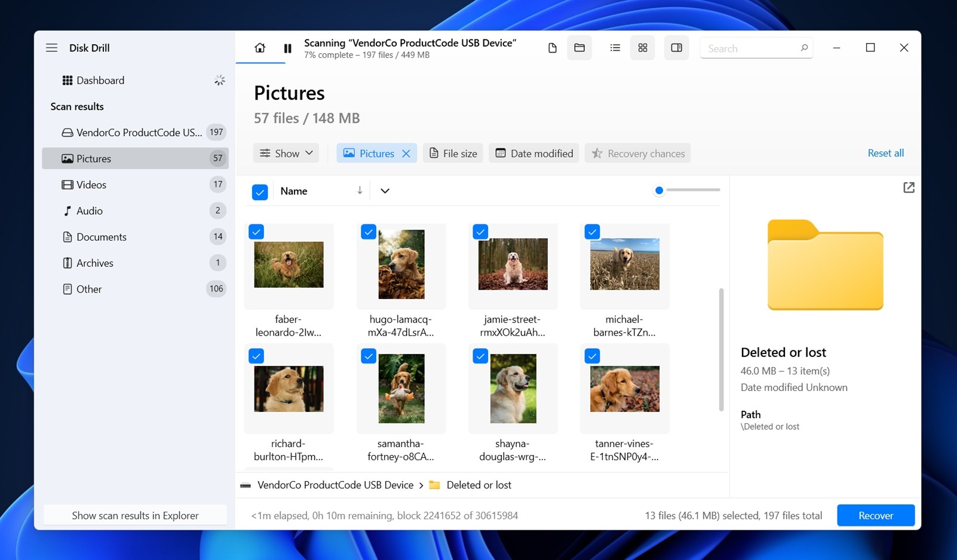
Task: Select Documents category in sidebar
Action: click(102, 237)
